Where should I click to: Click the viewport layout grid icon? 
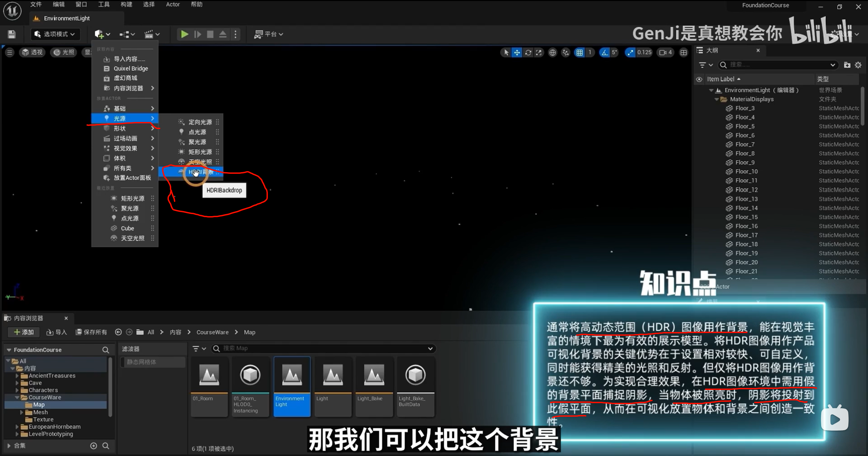pyautogui.click(x=684, y=53)
